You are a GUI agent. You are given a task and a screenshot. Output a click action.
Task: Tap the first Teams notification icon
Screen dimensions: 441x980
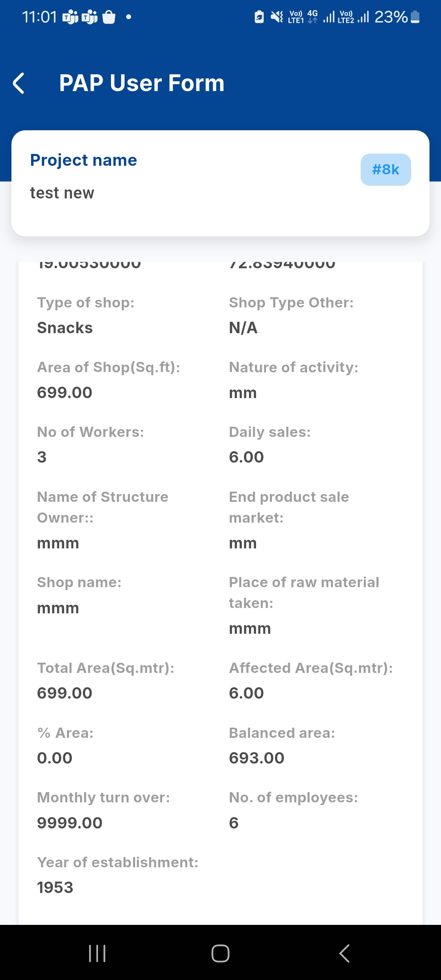point(70,17)
